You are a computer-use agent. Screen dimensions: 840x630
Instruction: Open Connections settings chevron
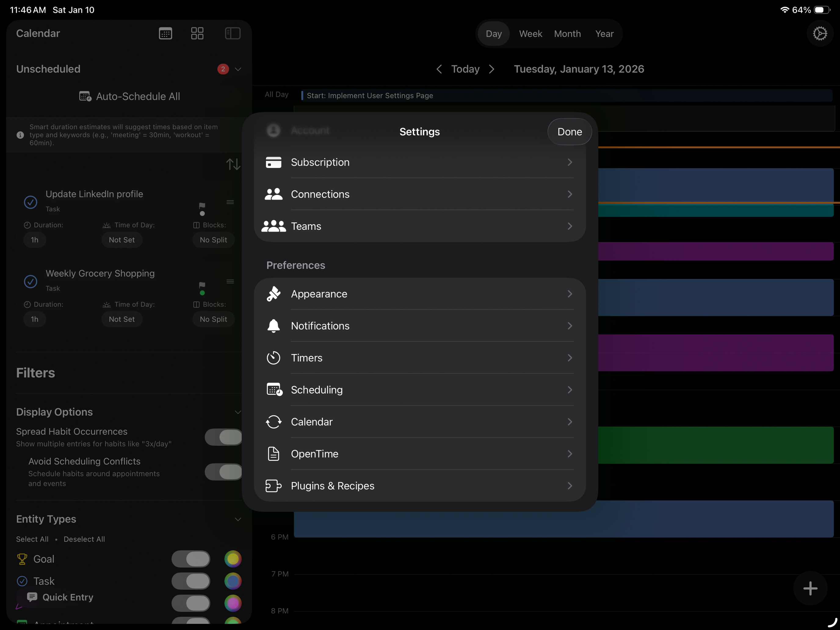coord(570,194)
